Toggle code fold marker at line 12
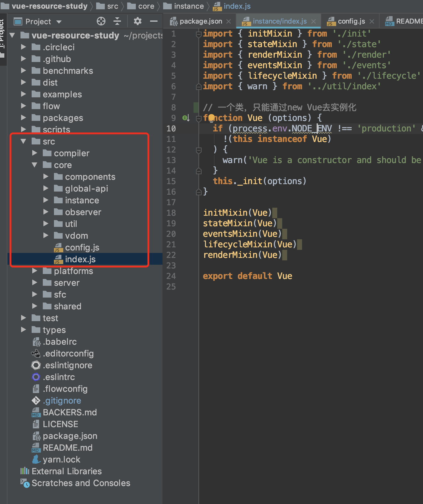Viewport: 423px width, 504px height. pyautogui.click(x=199, y=150)
